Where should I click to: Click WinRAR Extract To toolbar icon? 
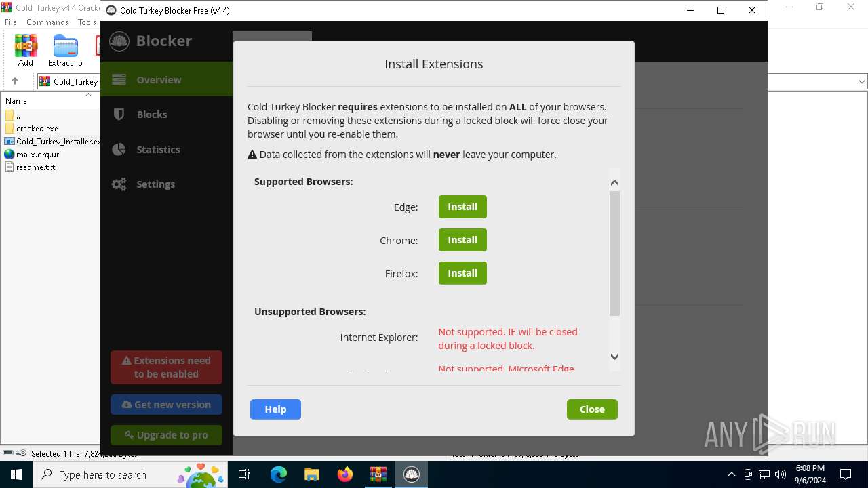(x=65, y=51)
